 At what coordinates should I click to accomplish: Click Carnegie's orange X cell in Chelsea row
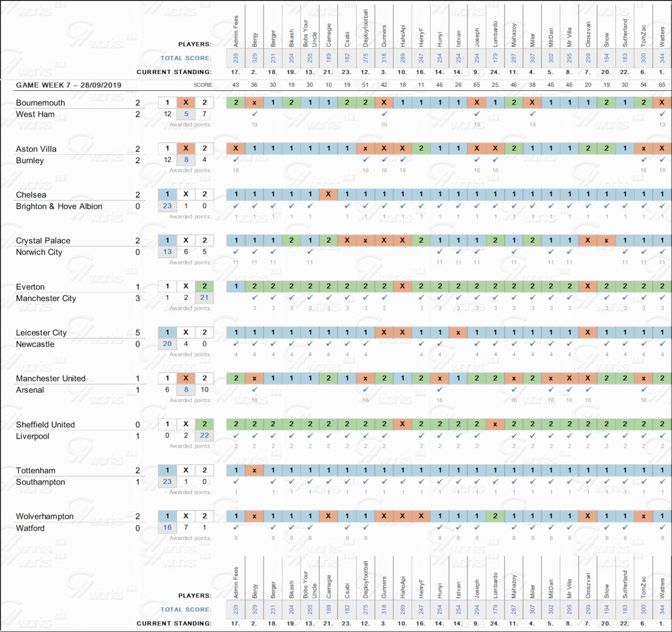(x=328, y=194)
